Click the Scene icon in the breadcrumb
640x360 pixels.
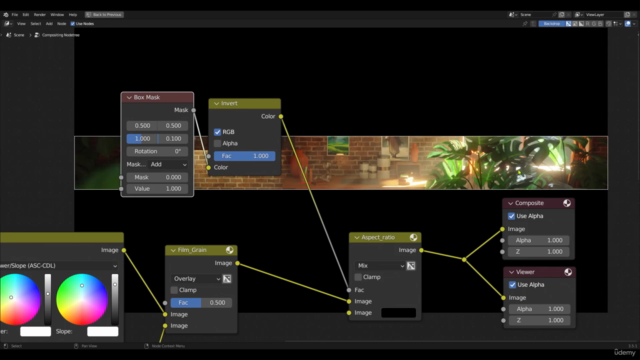[9, 35]
